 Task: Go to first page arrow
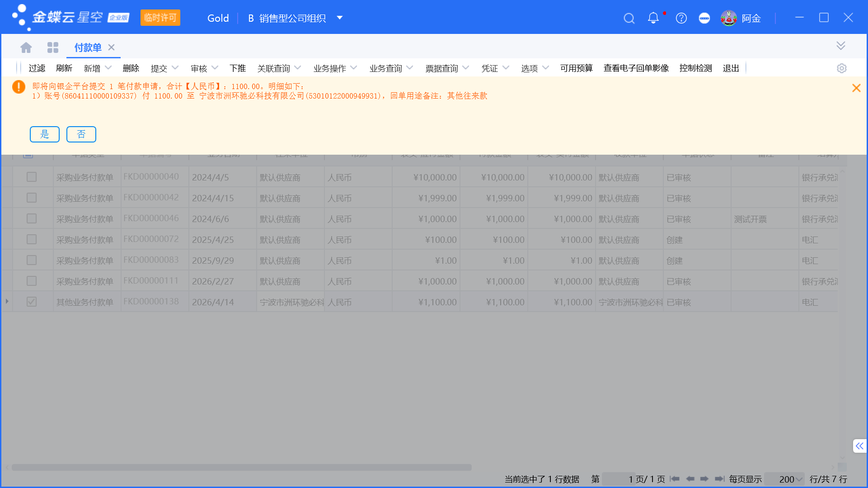point(675,479)
